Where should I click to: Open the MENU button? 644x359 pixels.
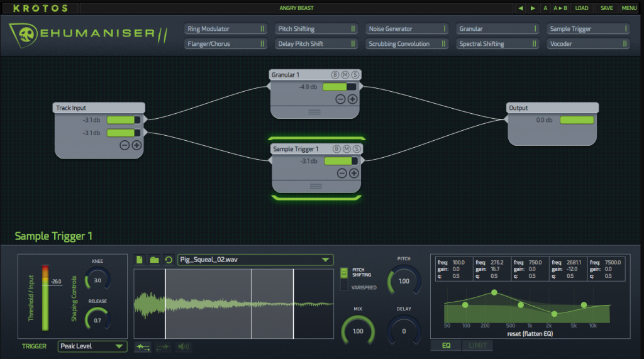click(629, 8)
